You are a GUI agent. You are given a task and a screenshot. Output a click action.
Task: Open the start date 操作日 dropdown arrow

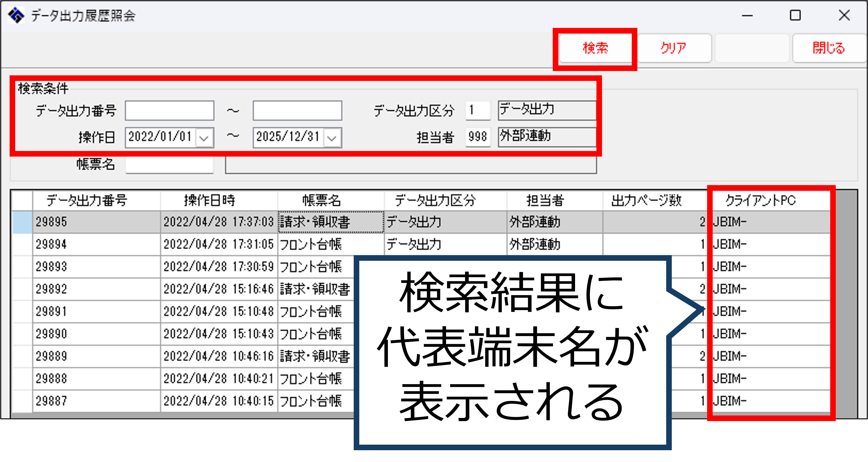pyautogui.click(x=204, y=137)
